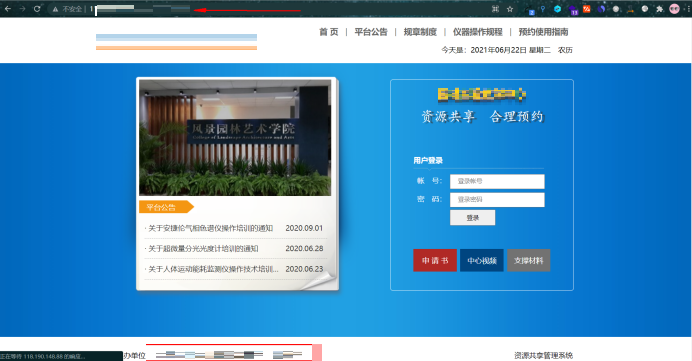This screenshot has width=692, height=361.
Task: Click the grey 支撑材料 button
Action: [528, 260]
